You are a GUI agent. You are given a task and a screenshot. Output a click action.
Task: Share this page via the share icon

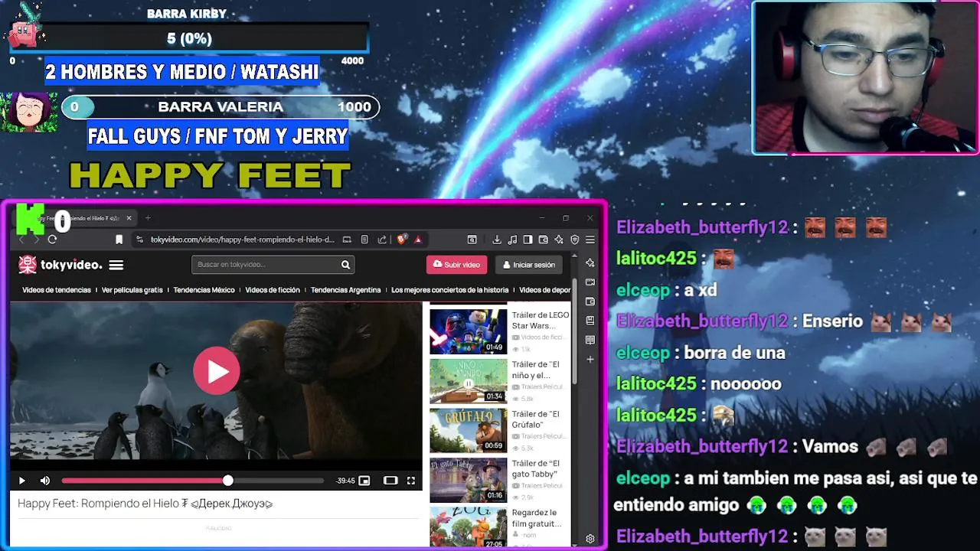tap(381, 240)
